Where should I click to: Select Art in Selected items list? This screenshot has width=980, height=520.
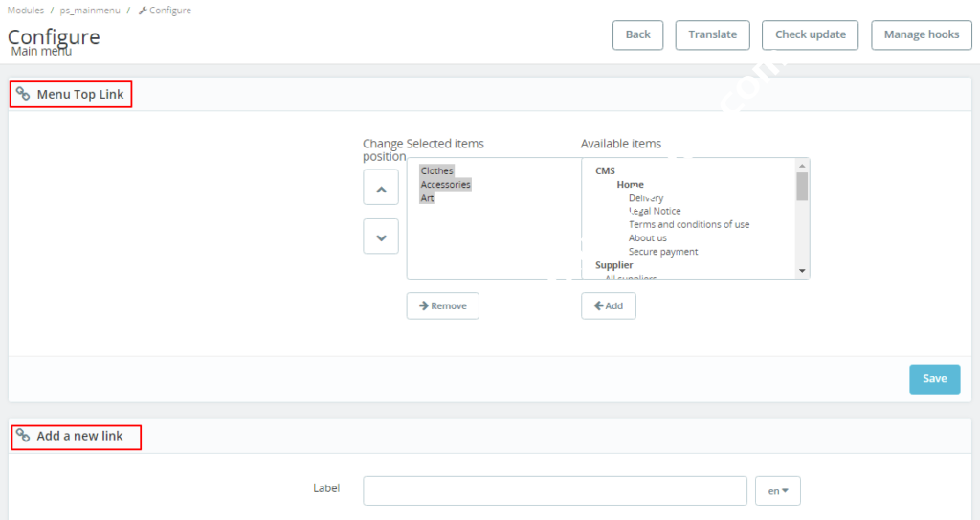point(428,197)
